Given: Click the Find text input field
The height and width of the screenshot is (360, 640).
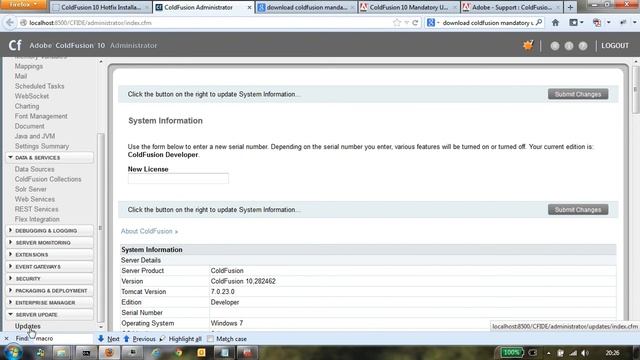Looking at the screenshot, I should tap(64, 338).
